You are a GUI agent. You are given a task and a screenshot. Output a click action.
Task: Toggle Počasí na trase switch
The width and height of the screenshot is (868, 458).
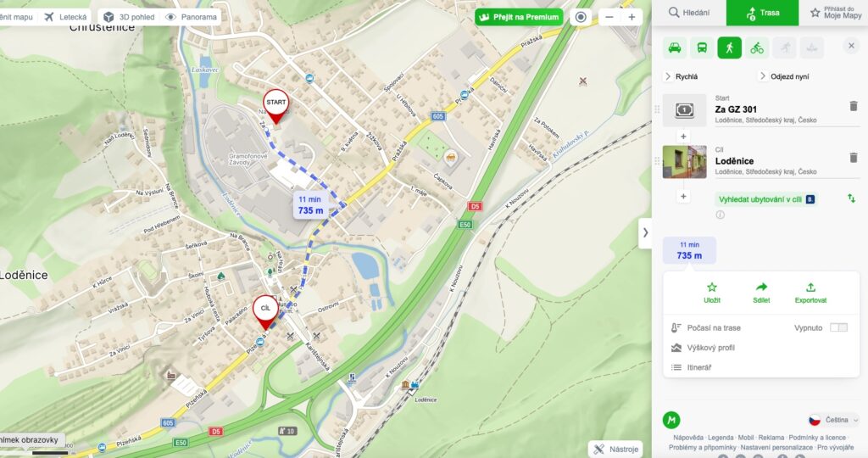838,328
